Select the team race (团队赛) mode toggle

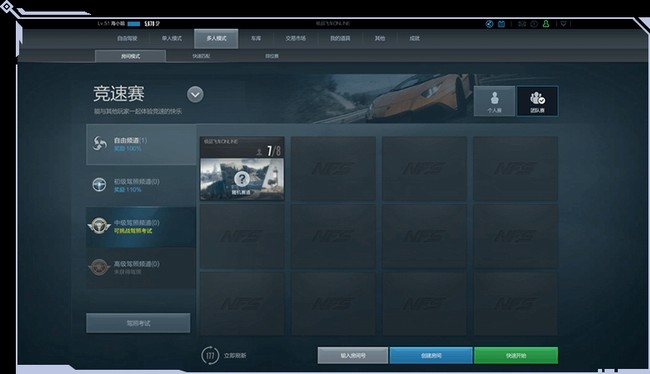point(537,101)
